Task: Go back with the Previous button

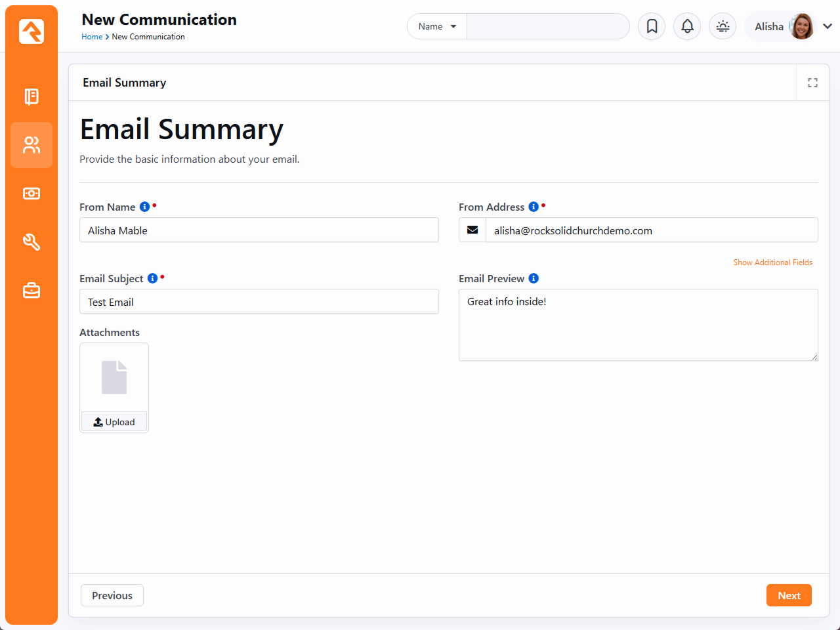Action: [x=112, y=595]
